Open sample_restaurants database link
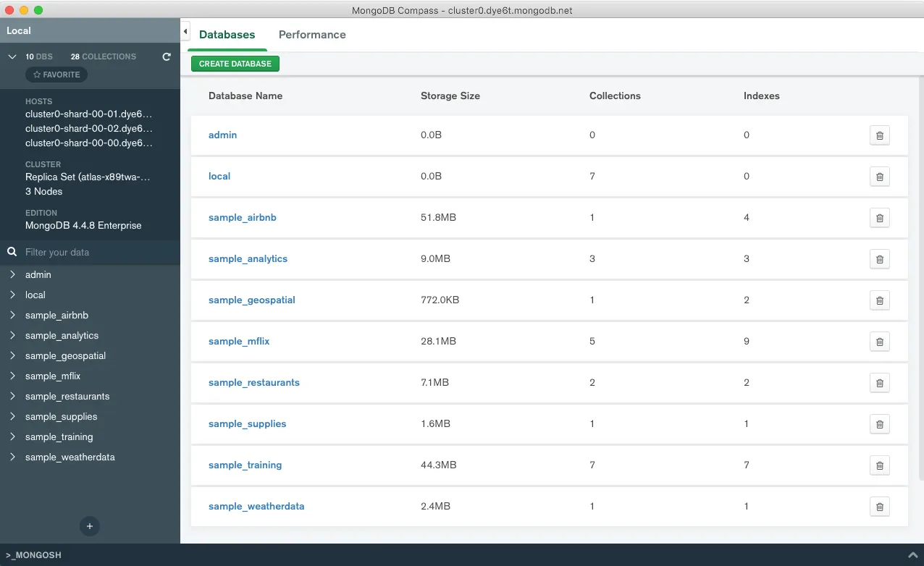The width and height of the screenshot is (924, 566). tap(254, 382)
